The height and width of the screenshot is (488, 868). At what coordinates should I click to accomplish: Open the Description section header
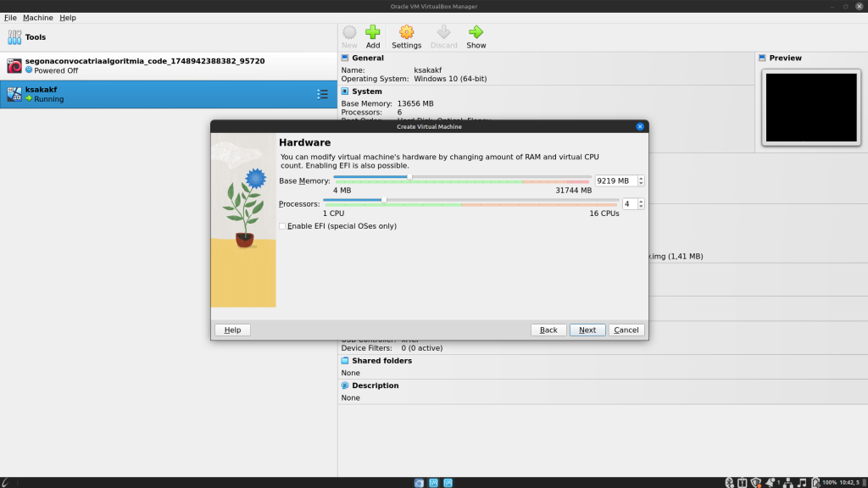(375, 385)
